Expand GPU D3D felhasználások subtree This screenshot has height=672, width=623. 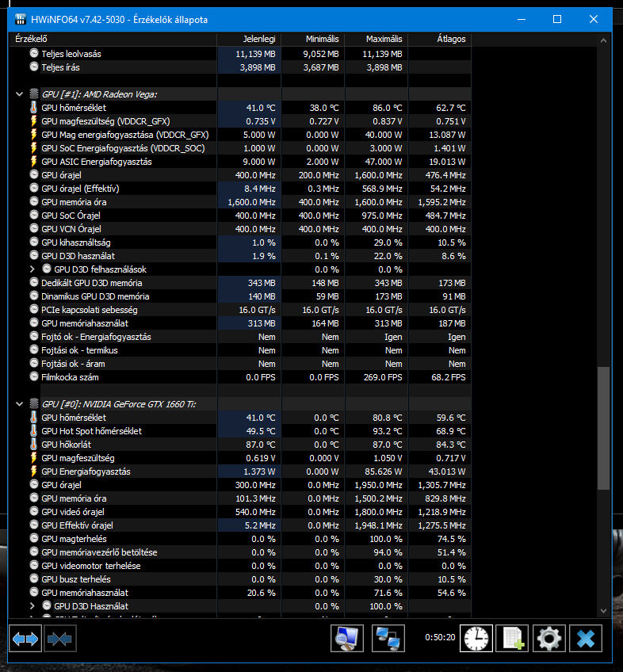[x=32, y=269]
